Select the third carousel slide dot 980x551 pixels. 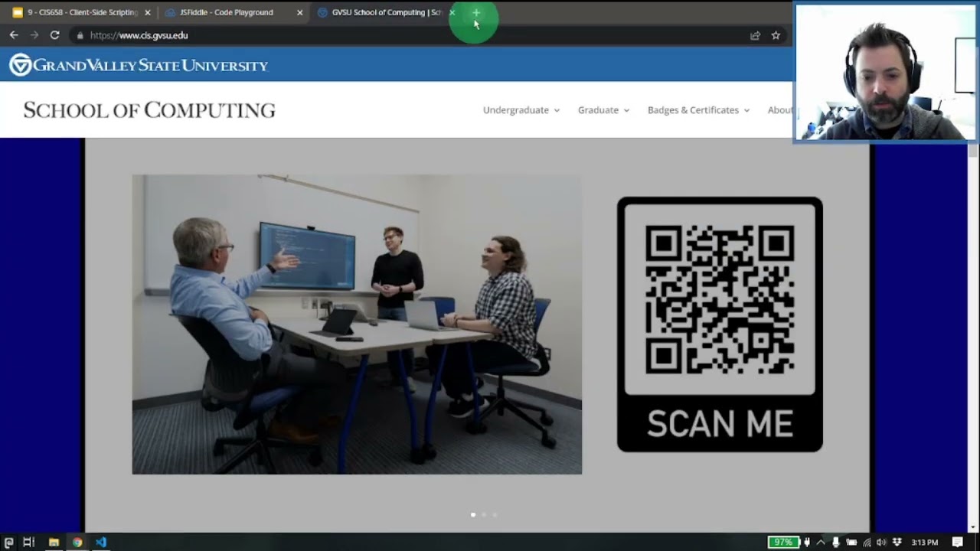[495, 515]
